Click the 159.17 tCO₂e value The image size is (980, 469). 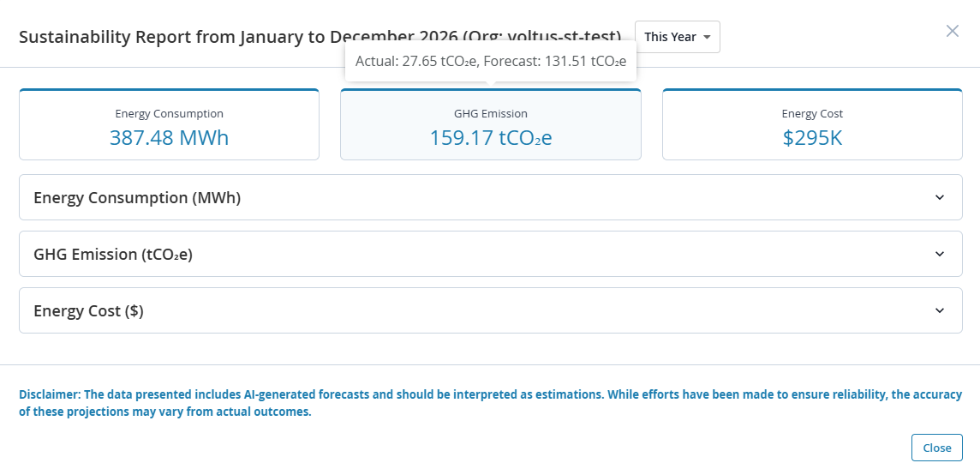(x=490, y=137)
